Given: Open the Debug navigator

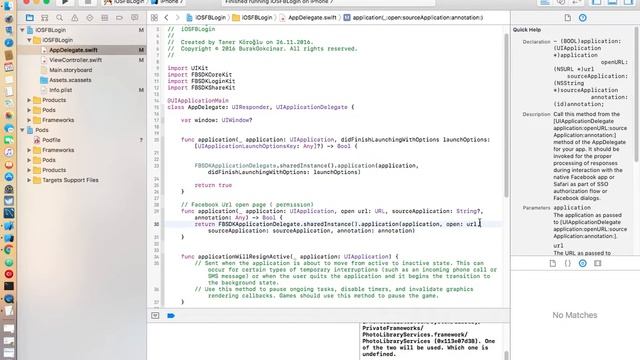Looking at the screenshot, I should point(105,18).
